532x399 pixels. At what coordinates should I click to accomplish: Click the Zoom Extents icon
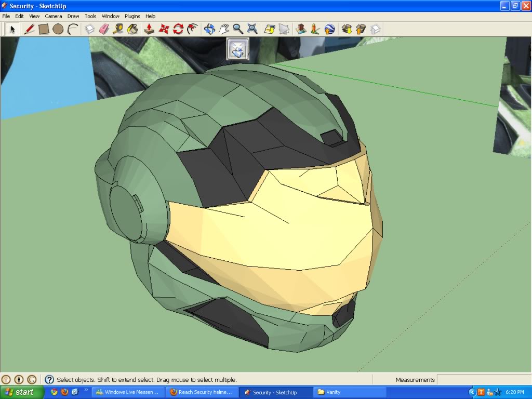click(252, 29)
